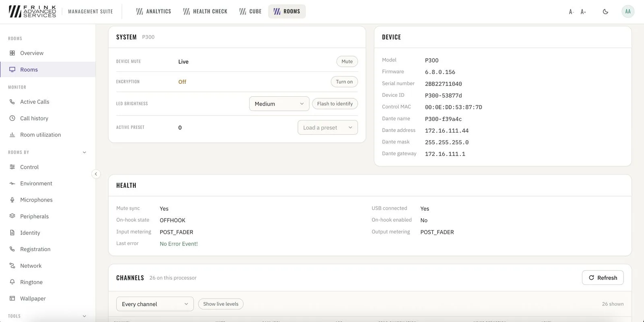Switch to the Analytics tab

pyautogui.click(x=153, y=11)
